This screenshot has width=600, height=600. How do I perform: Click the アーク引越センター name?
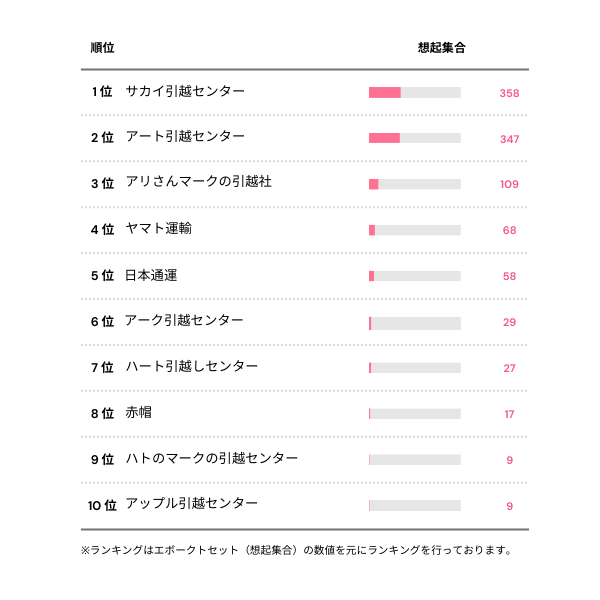(x=184, y=321)
